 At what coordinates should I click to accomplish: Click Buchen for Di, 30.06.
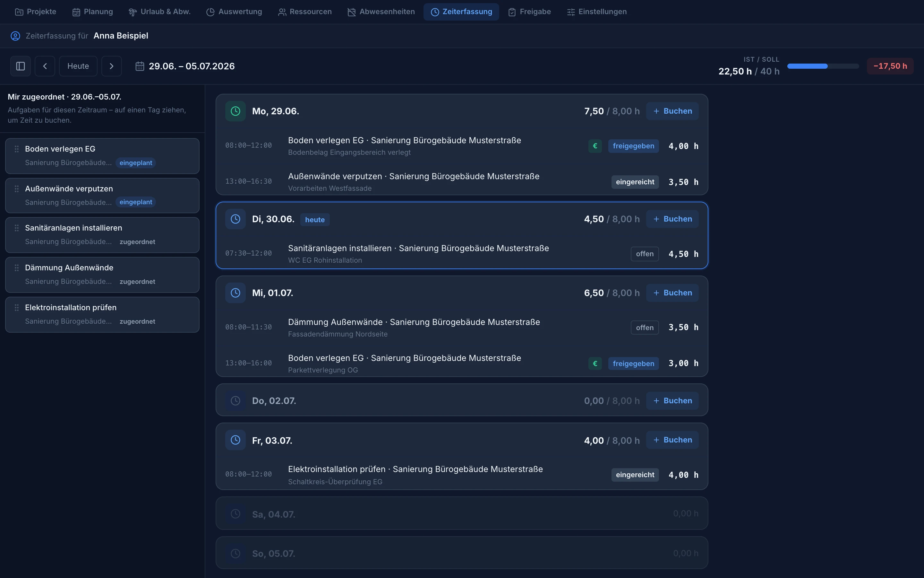(672, 219)
